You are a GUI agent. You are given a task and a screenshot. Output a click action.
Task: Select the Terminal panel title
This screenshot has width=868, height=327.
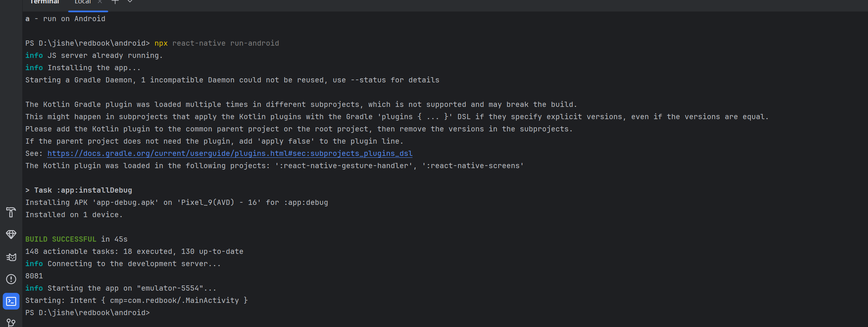click(x=44, y=2)
